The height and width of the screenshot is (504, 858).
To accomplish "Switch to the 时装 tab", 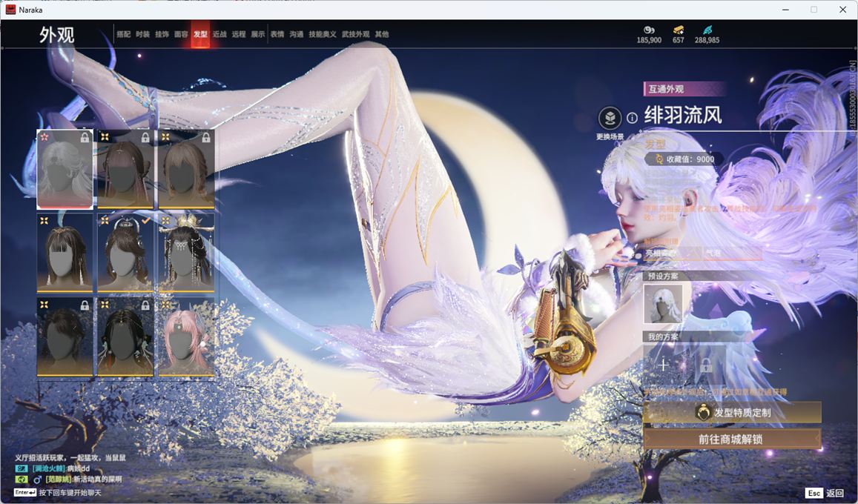I will pos(143,34).
